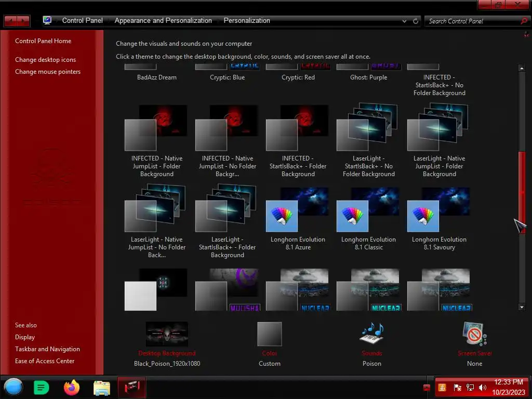Select the MULISHA theme thumbnail
The height and width of the screenshot is (399, 532).
(228, 289)
